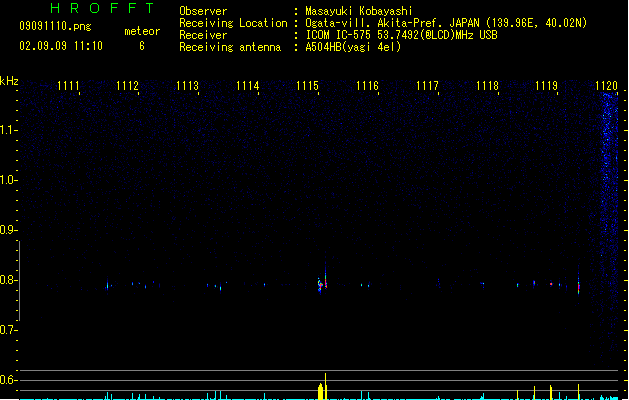Click the kHz axis unit label
This screenshot has height=400, width=629.
[x=9, y=81]
